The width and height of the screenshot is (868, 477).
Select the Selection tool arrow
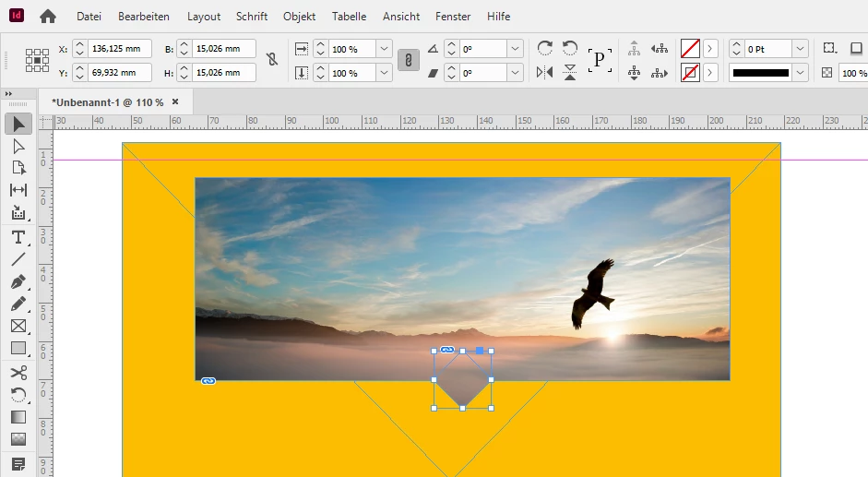click(x=18, y=124)
